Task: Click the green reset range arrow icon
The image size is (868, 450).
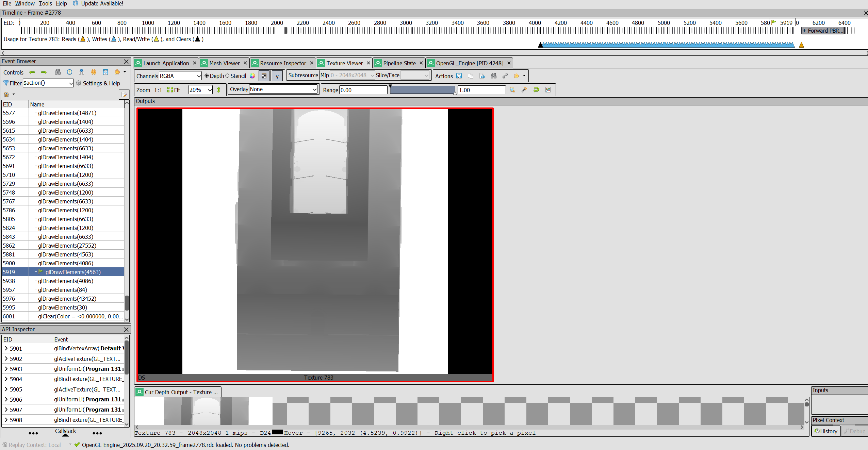Action: coord(536,90)
